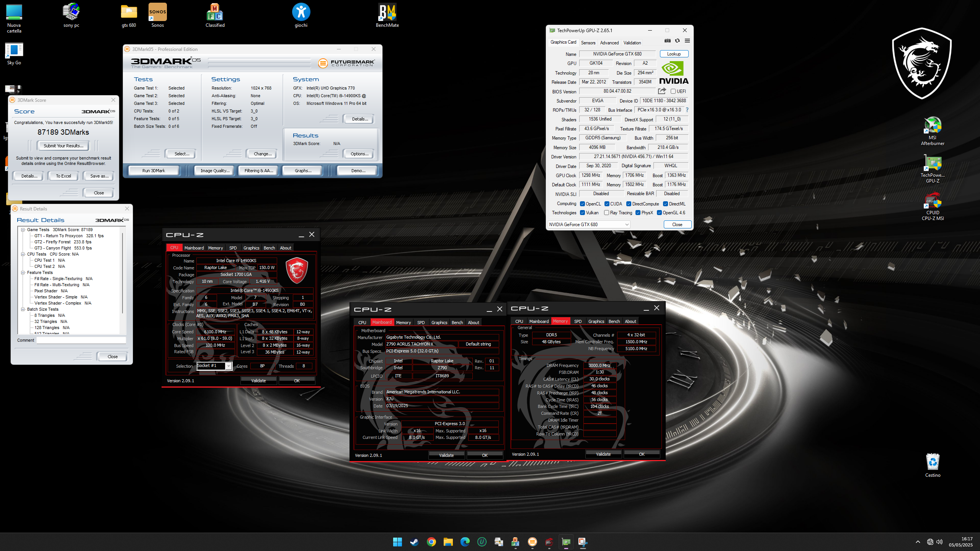Open the Cestino recycle bin
Viewport: 980px width, 551px height.
pyautogui.click(x=933, y=465)
